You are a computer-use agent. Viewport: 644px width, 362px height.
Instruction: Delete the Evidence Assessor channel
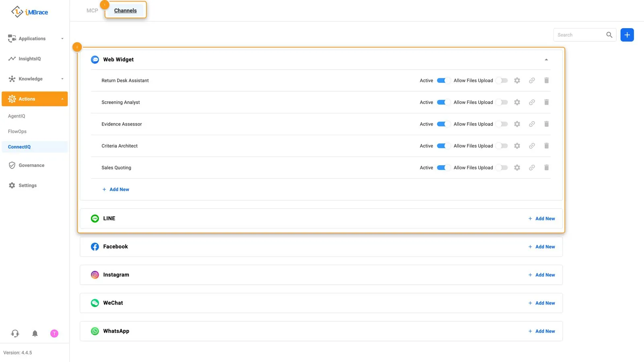point(547,124)
